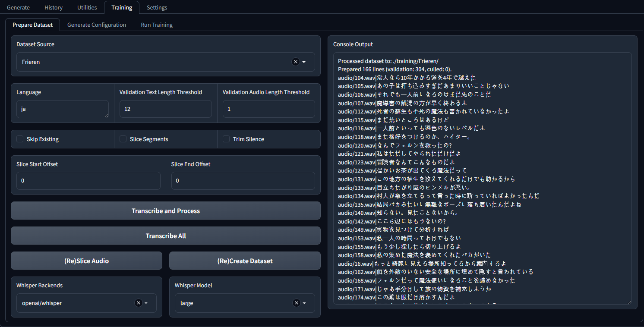
Task: Click the openai/whisper backend field
Action: click(86, 303)
